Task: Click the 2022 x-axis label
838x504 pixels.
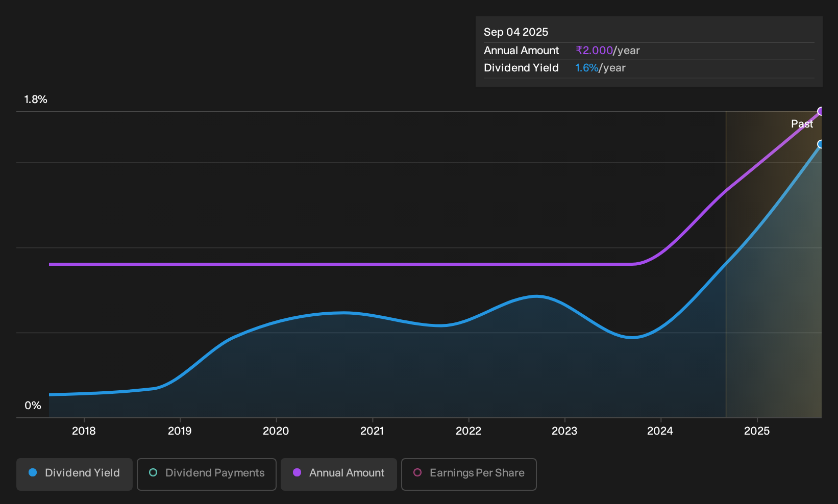Action: [469, 431]
